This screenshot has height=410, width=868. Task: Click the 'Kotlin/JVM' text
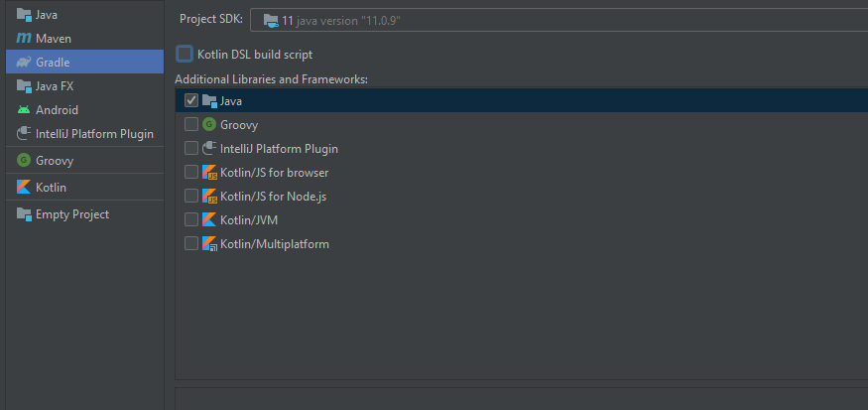[x=249, y=220]
